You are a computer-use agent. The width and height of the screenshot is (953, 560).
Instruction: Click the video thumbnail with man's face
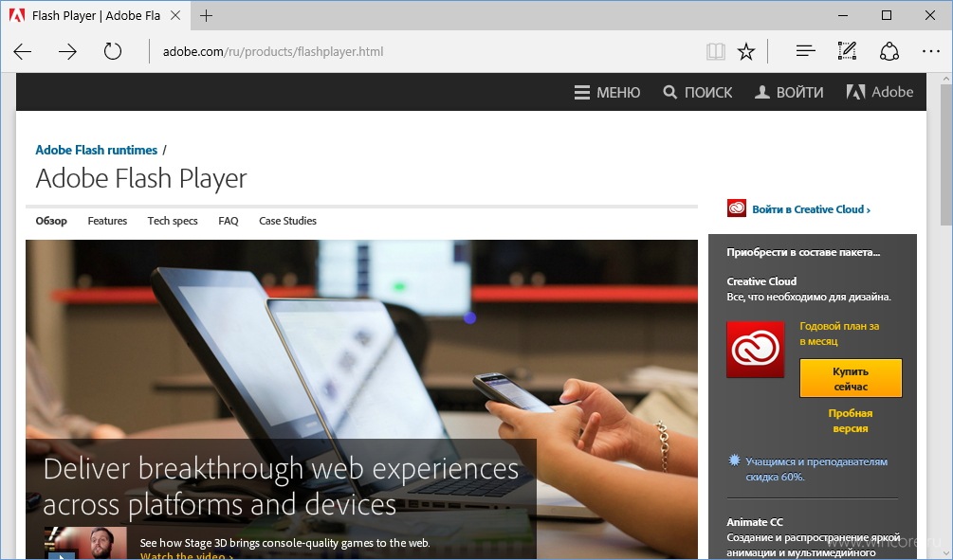85,543
